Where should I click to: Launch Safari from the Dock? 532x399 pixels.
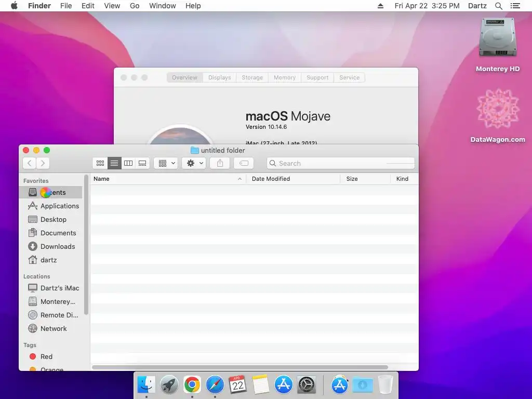pos(215,385)
